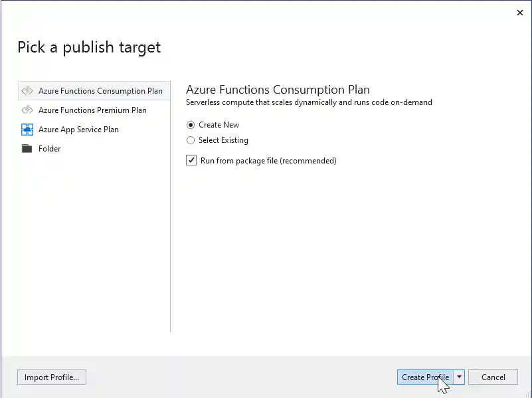Open the Create Profile dropdown arrow

pos(458,377)
